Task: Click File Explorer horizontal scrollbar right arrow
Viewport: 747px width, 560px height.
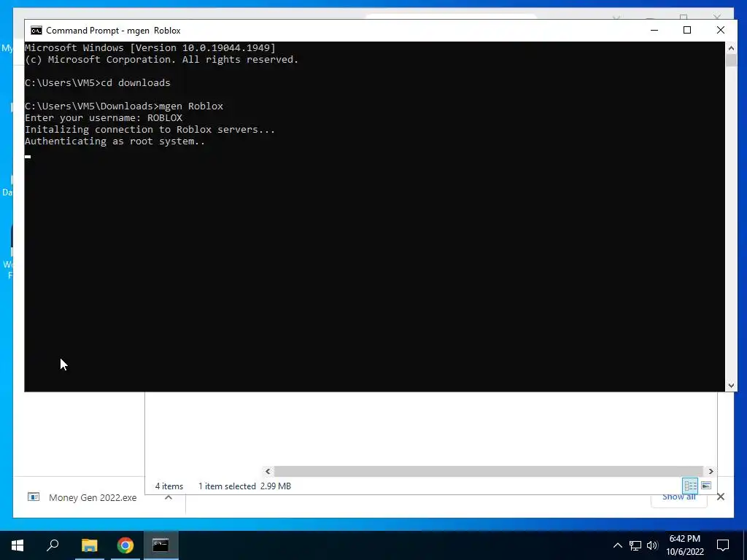Action: tap(711, 471)
